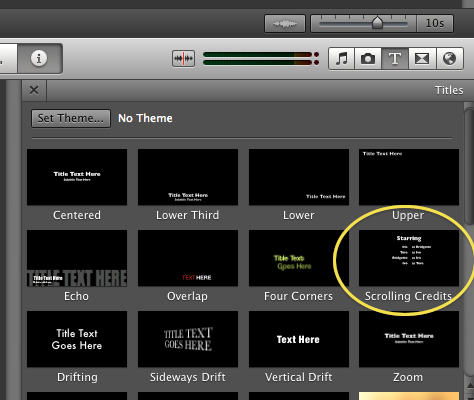Image resolution: width=474 pixels, height=400 pixels.
Task: Adjust the thumbnail duration slider knob
Action: point(377,23)
